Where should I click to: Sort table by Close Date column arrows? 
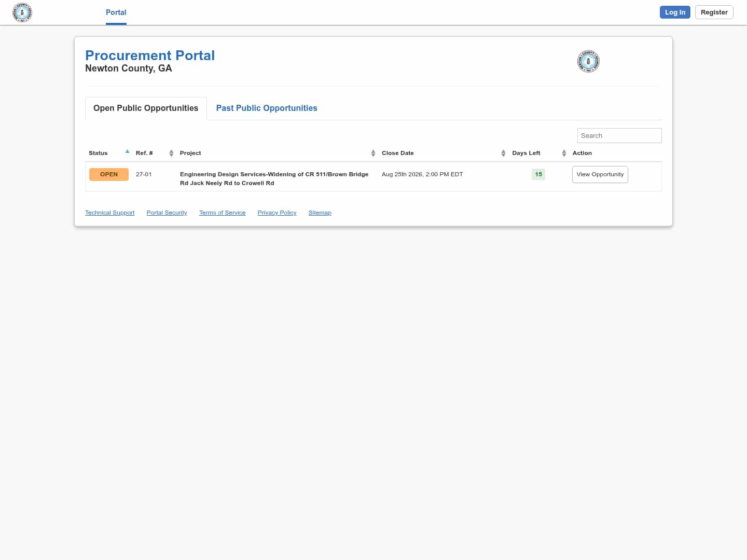(503, 153)
